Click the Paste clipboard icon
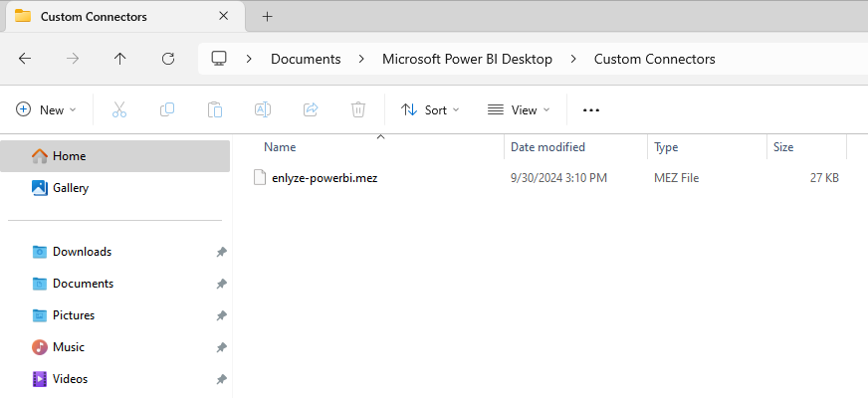Viewport: 868px width, 398px height. click(215, 110)
